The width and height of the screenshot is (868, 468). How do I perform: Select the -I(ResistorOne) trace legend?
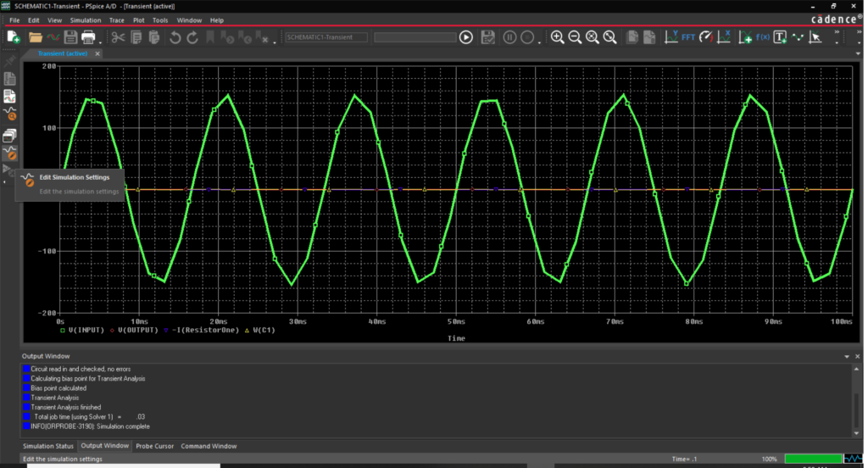point(201,330)
